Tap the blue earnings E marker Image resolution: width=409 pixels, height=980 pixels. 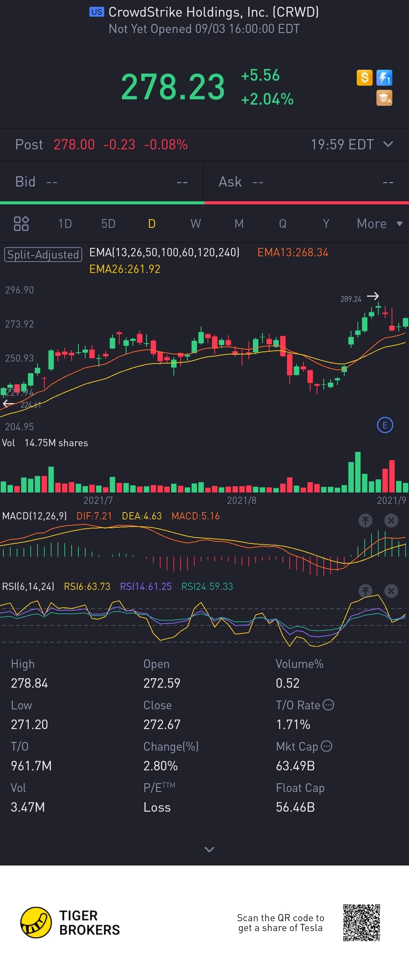[x=385, y=425]
